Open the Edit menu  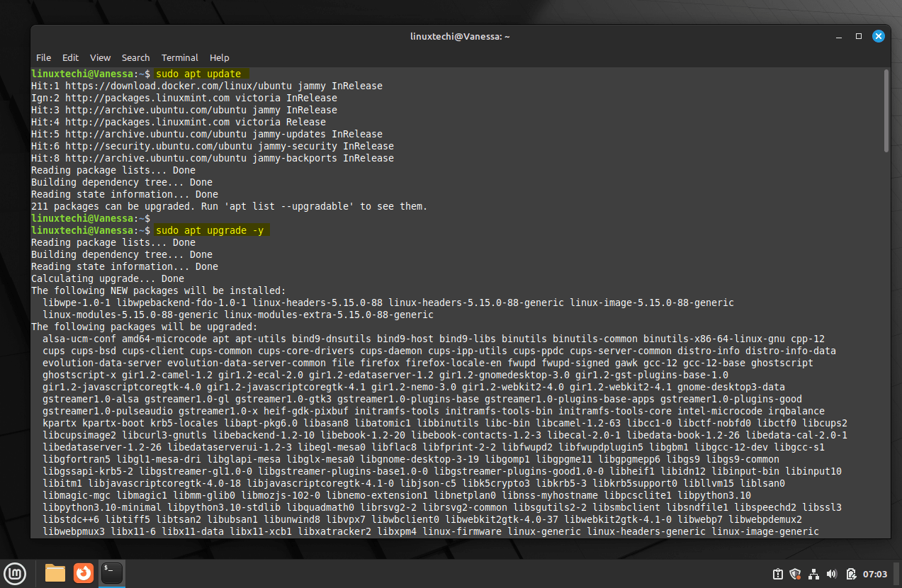coord(70,57)
